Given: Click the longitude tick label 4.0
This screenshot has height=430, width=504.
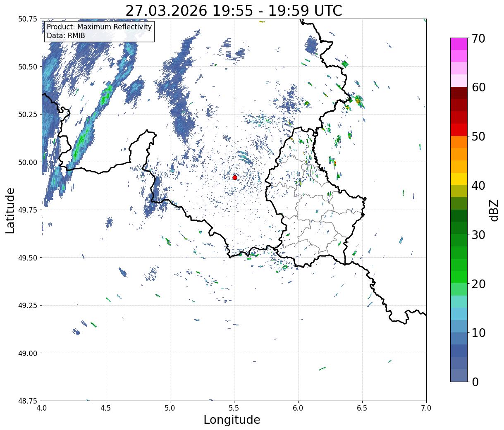Looking at the screenshot, I should click(x=42, y=408).
